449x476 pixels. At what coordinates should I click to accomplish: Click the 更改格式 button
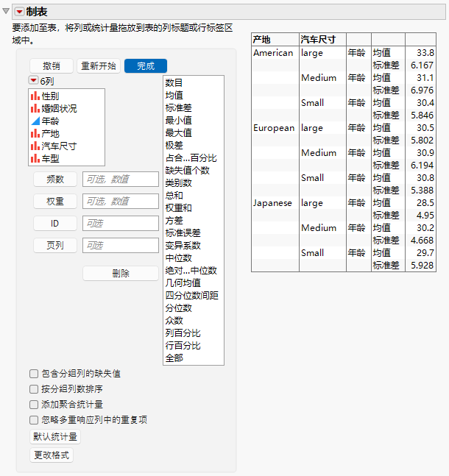[52, 455]
